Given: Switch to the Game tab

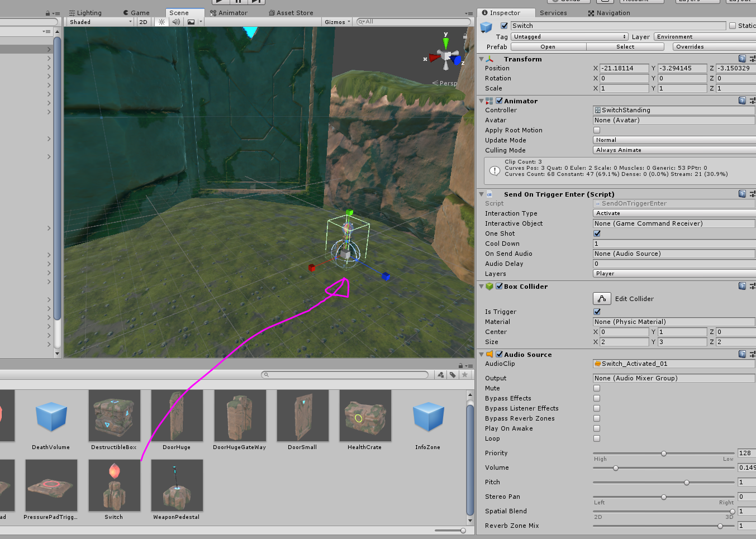Looking at the screenshot, I should pyautogui.click(x=136, y=13).
